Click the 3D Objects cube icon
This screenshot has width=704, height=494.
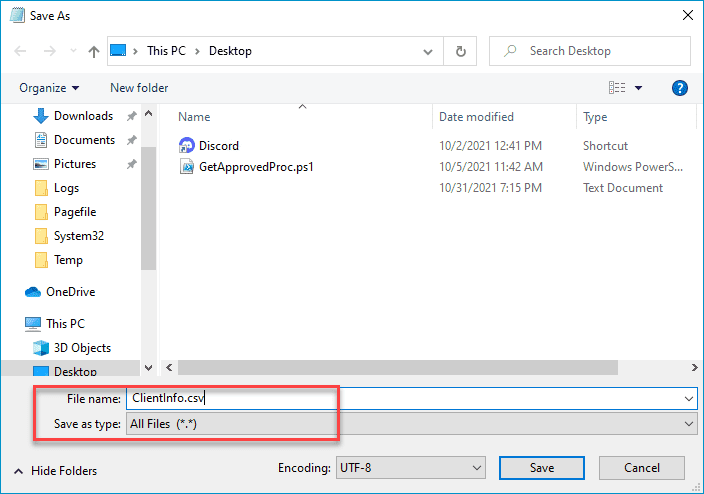point(41,348)
